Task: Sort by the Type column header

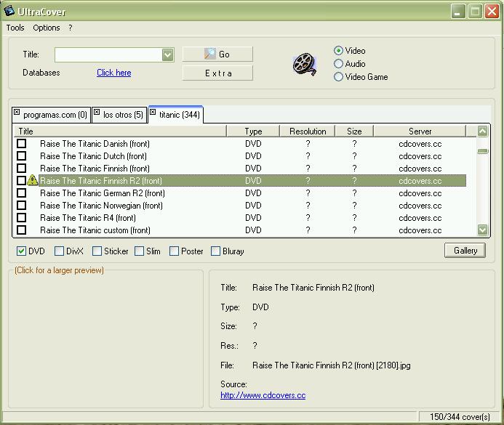Action: [253, 131]
